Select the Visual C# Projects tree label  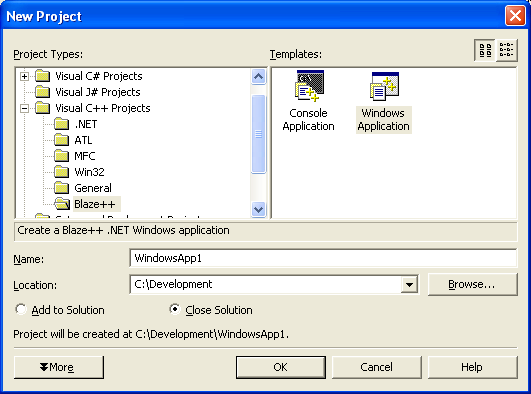tap(99, 76)
